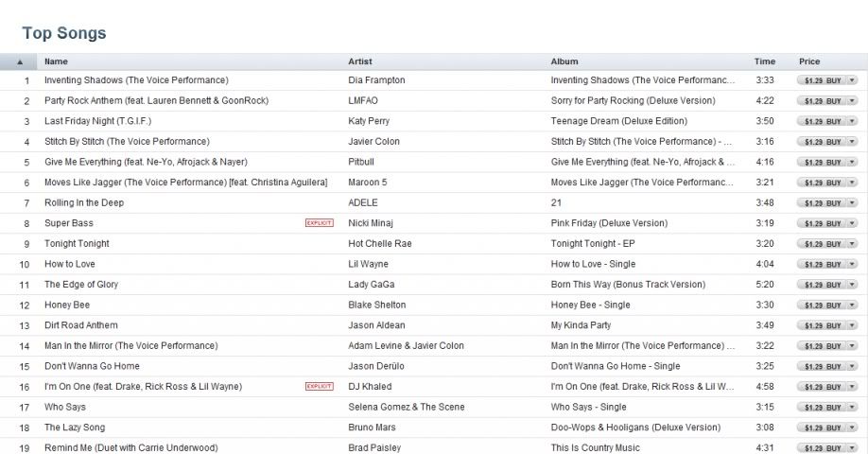Open buy options arrow for Dirt Road Anthem
This screenshot has height=454, width=868.
(x=853, y=325)
